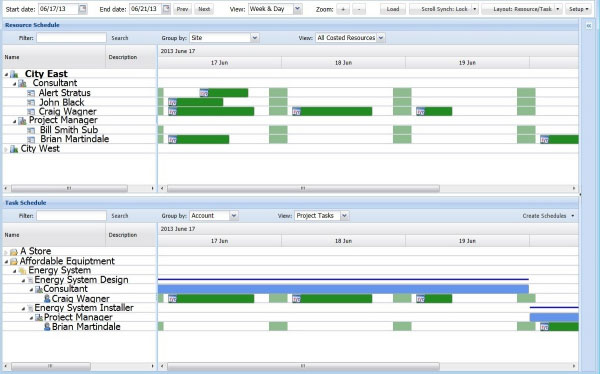Image resolution: width=600 pixels, height=374 pixels.
Task: Click the Task Schedule panel title
Action: (26, 203)
